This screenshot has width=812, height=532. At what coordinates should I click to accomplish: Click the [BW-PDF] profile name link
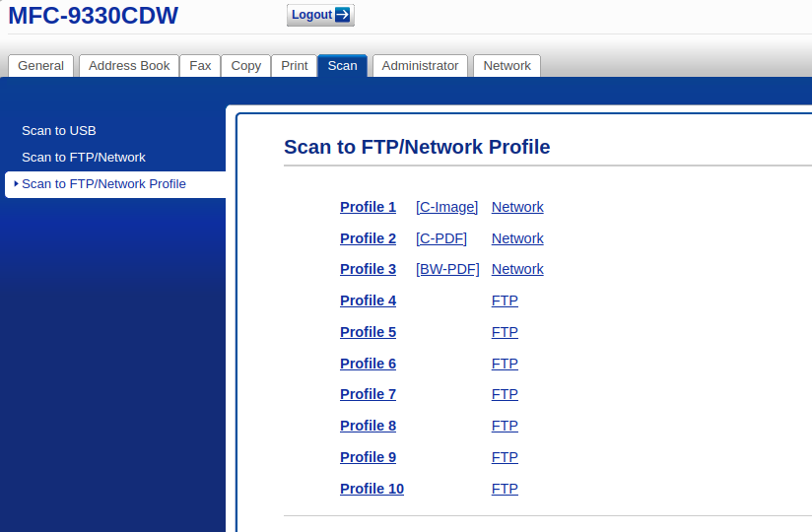click(x=447, y=269)
